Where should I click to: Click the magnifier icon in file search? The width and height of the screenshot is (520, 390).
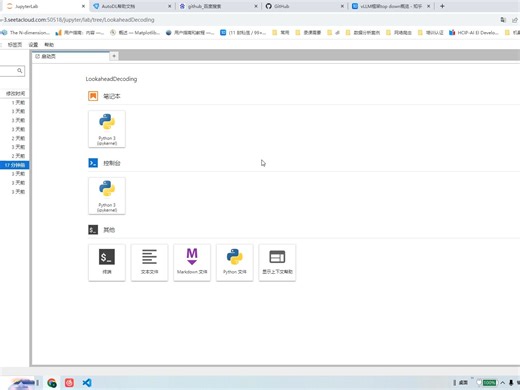20,71
